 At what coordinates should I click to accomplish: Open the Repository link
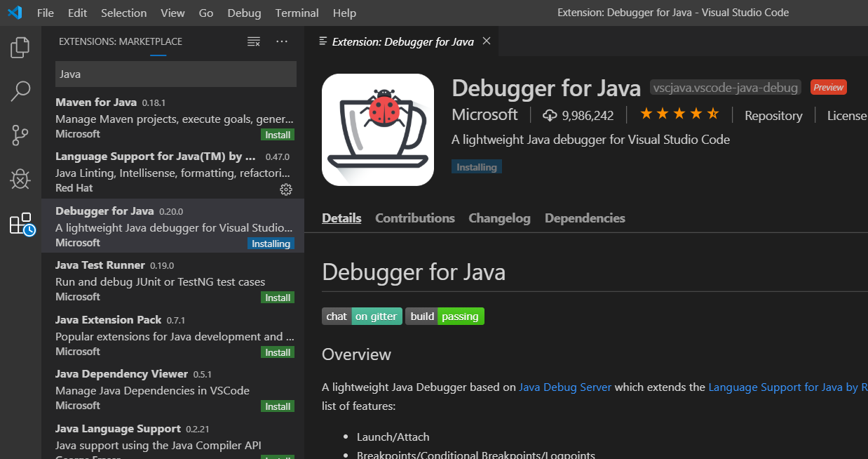coord(773,116)
